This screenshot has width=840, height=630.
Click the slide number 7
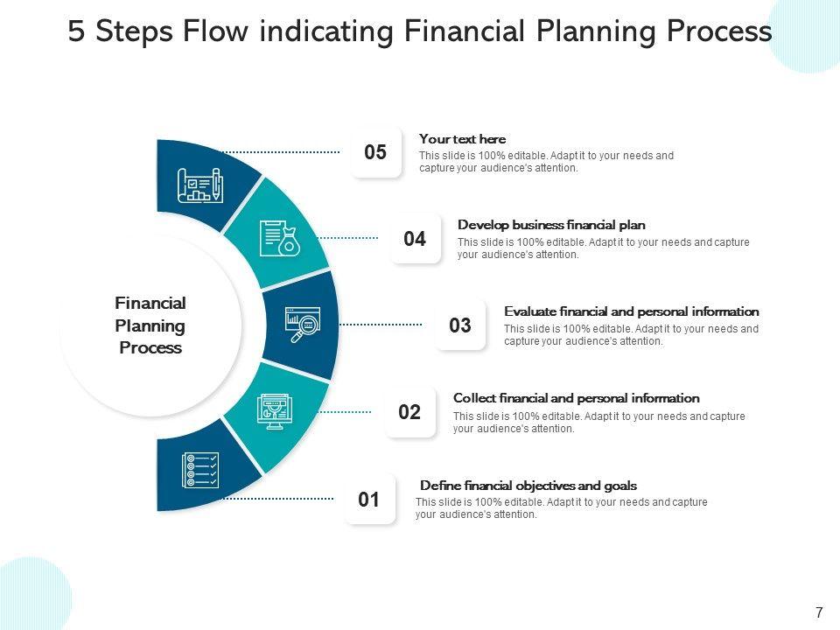coord(819,612)
